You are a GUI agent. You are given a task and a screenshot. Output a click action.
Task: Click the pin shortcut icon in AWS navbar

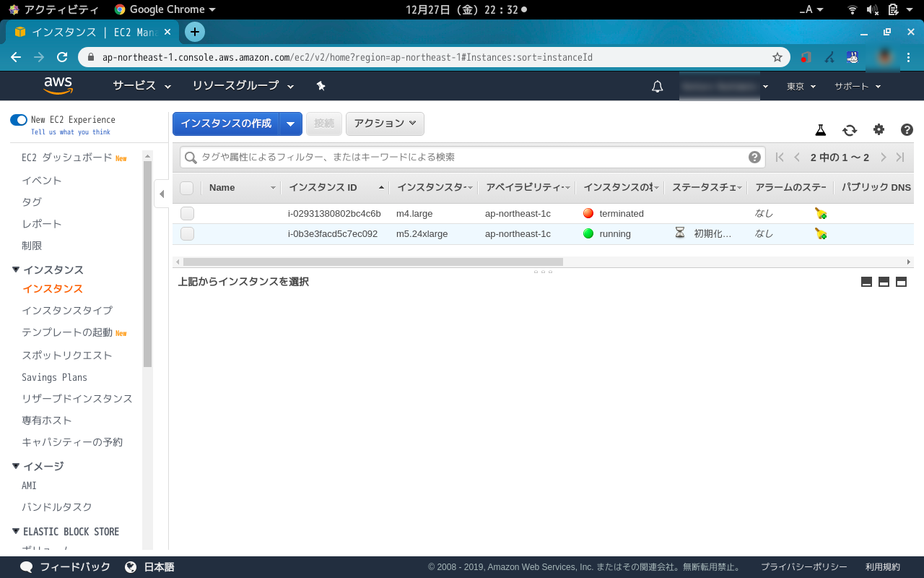pos(321,86)
